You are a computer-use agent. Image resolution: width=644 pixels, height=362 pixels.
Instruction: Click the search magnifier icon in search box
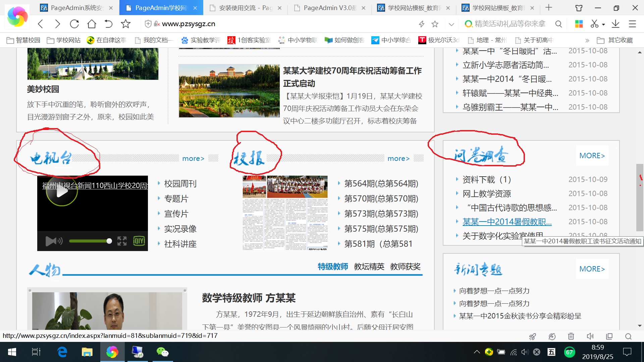tap(558, 24)
